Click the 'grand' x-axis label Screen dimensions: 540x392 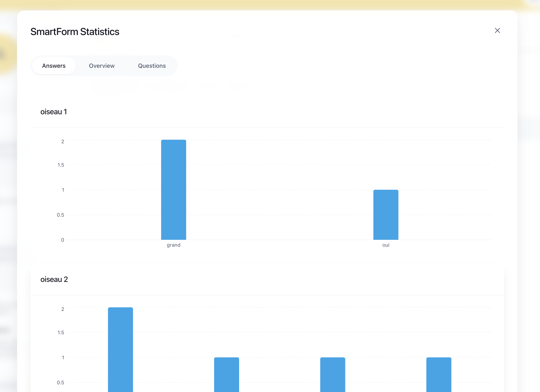click(173, 245)
